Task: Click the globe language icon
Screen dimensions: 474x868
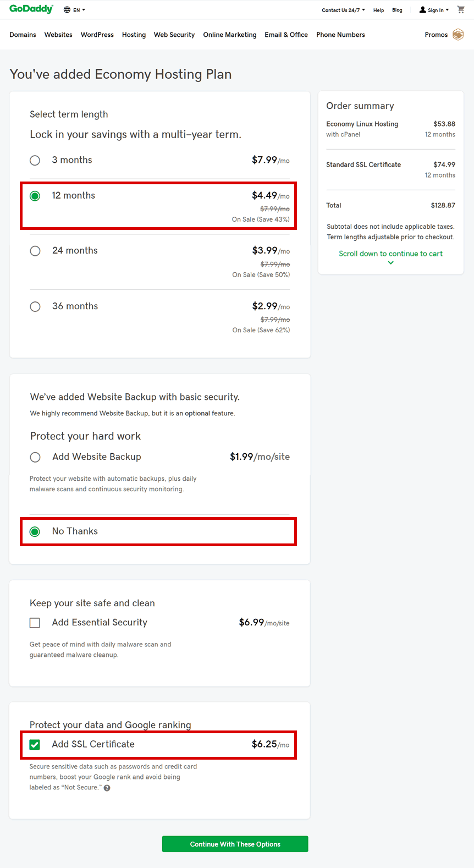Action: click(67, 10)
